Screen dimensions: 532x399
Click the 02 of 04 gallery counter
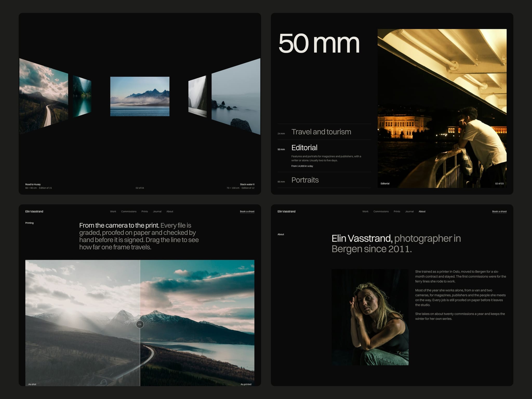140,188
